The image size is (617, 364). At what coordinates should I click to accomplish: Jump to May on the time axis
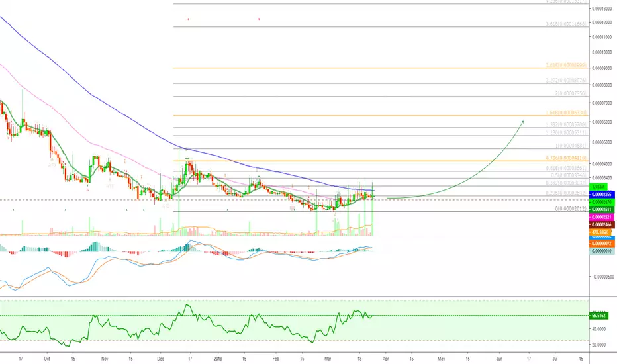tap(441, 359)
